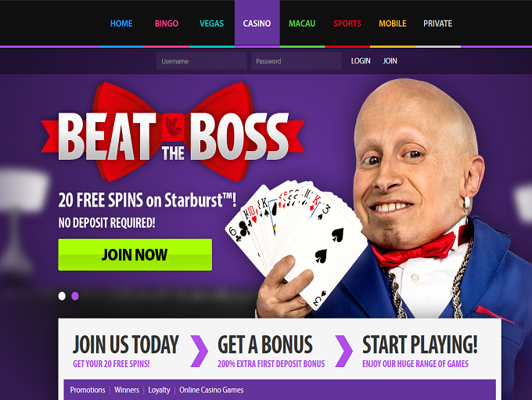Select the first white carousel dot

coord(62,296)
